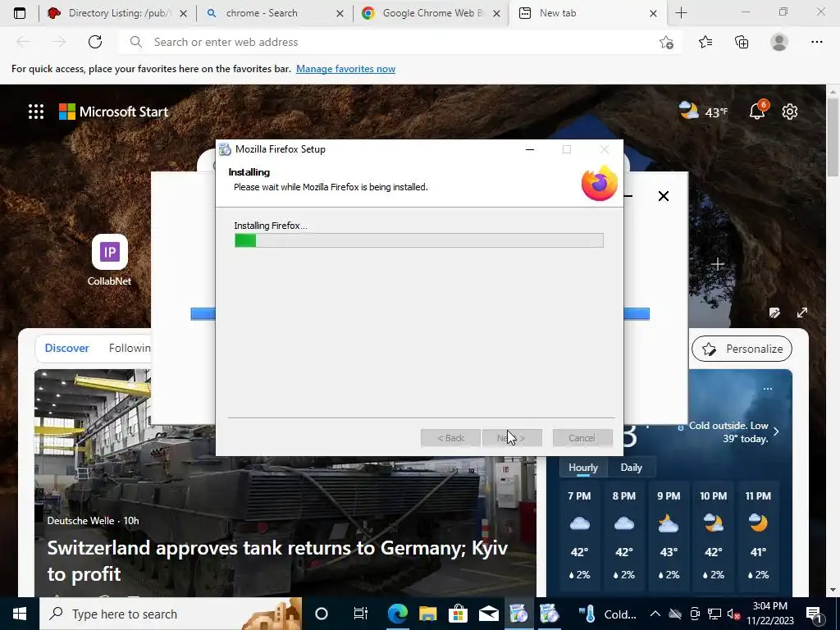840x630 pixels.
Task: Open the Action Center notifications icon
Action: [815, 614]
